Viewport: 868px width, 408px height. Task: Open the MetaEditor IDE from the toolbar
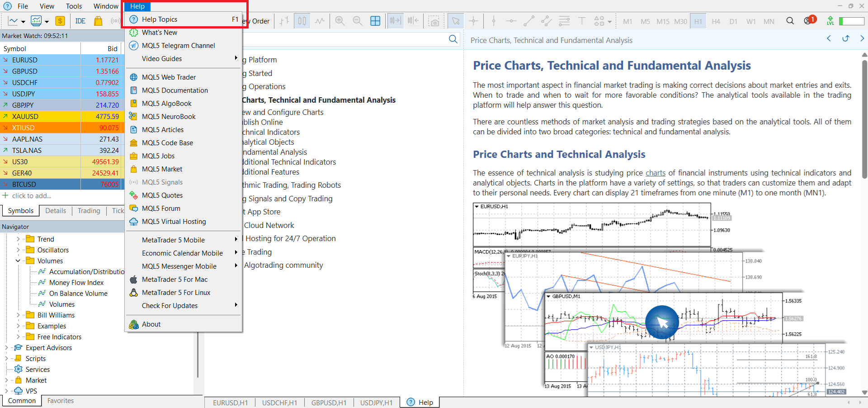(x=80, y=21)
